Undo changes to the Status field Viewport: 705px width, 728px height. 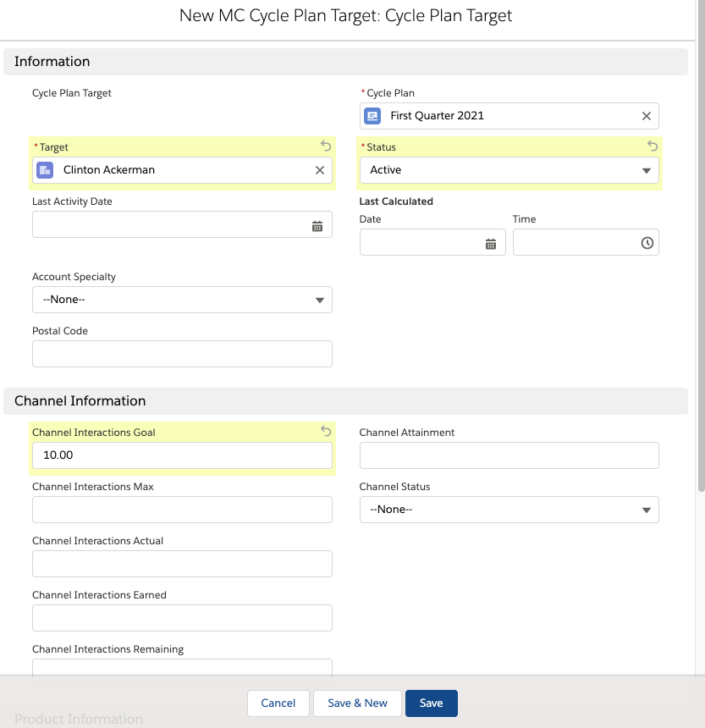[x=653, y=146]
